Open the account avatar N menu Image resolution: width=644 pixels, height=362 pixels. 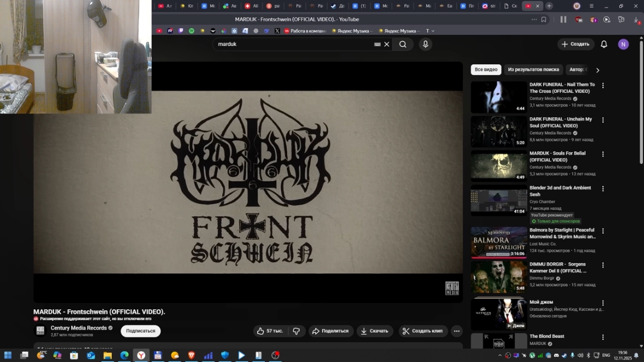tap(623, 45)
